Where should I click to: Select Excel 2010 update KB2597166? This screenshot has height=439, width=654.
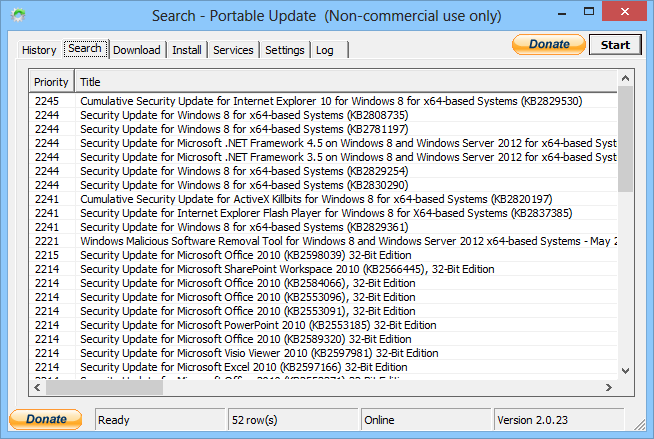pos(323,367)
